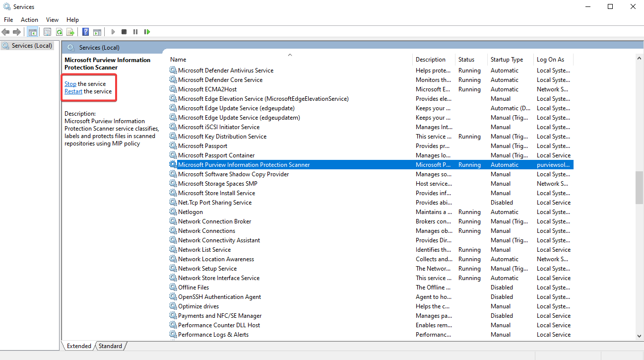The height and width of the screenshot is (360, 644).
Task: Select Network Store Interface Service
Action: click(219, 278)
